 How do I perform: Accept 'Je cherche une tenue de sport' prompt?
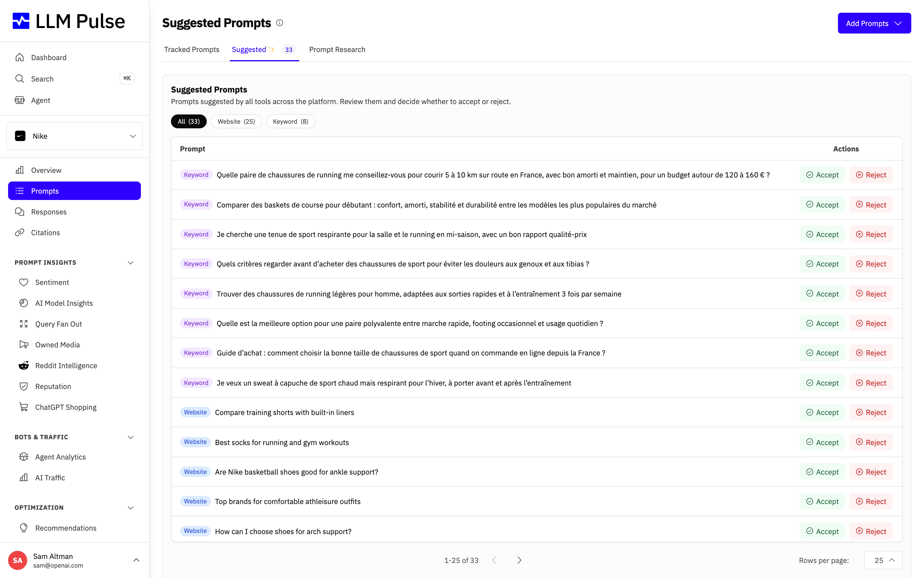tap(822, 234)
